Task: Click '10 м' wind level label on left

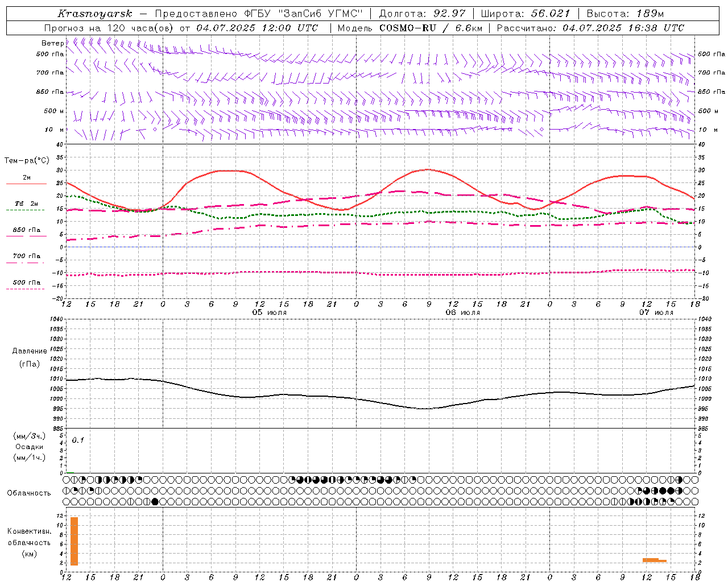Action: coord(54,130)
